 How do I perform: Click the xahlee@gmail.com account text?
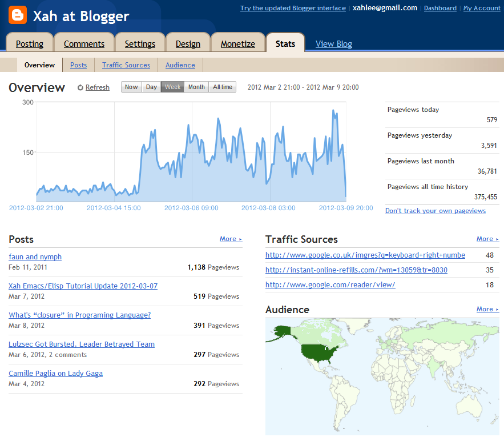click(x=385, y=8)
